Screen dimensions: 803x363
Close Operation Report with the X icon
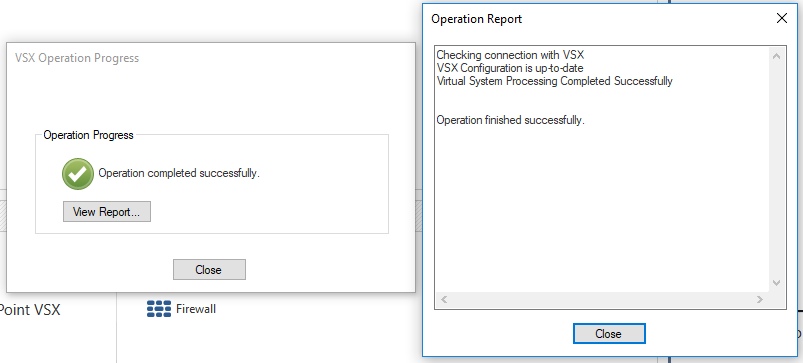781,18
